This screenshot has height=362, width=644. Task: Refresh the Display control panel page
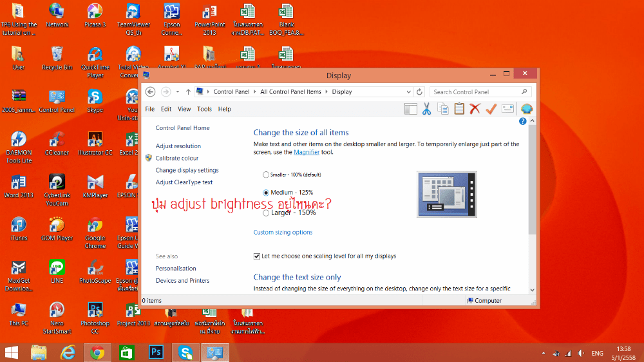coord(419,91)
